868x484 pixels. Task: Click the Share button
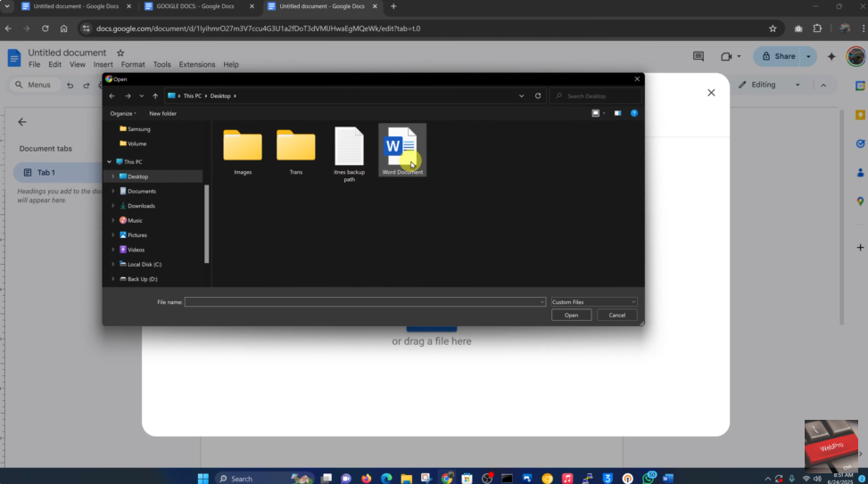[778, 56]
